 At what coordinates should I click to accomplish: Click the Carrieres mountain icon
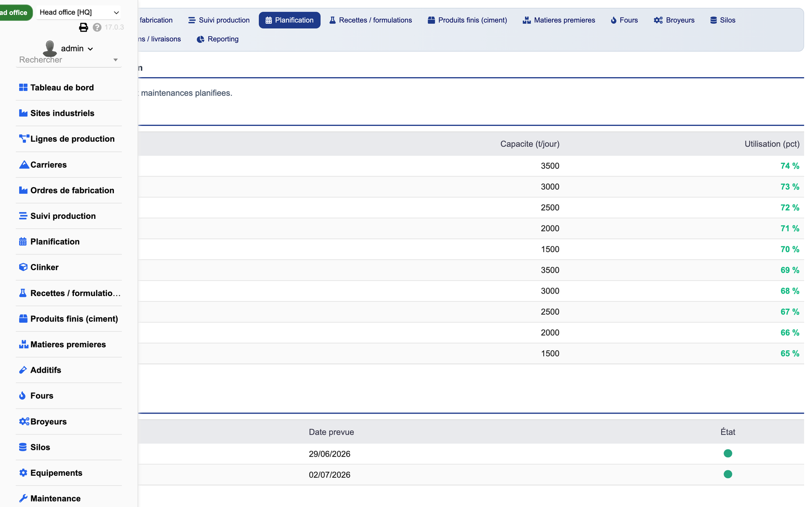click(24, 165)
